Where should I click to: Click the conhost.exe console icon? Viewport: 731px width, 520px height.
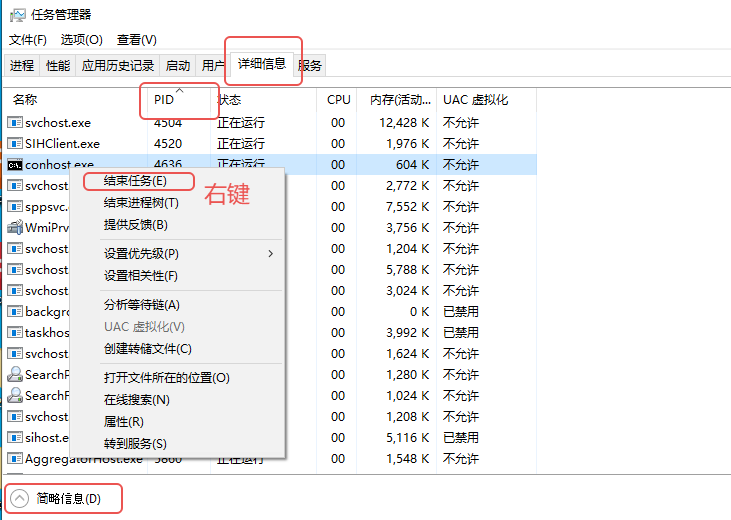[x=15, y=165]
